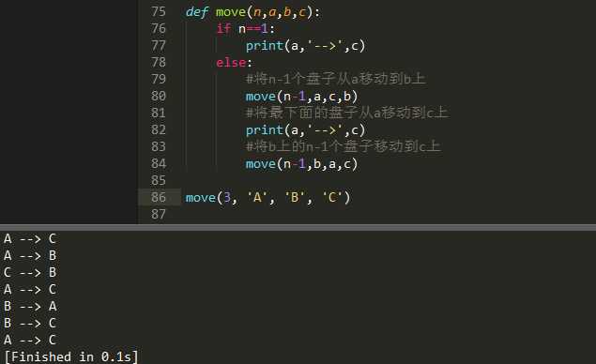Click the output line 'A --> B'

point(30,256)
